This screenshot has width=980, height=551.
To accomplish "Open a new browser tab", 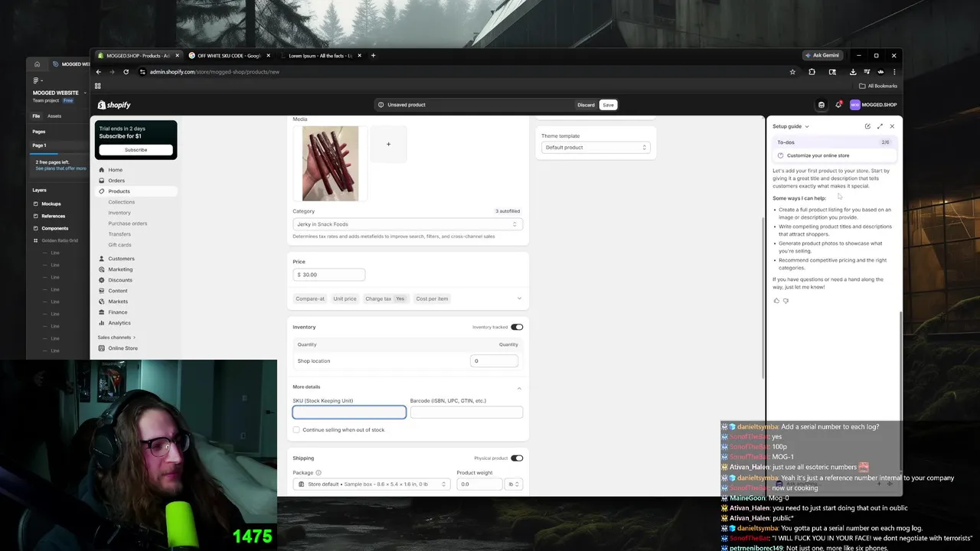I will [374, 56].
